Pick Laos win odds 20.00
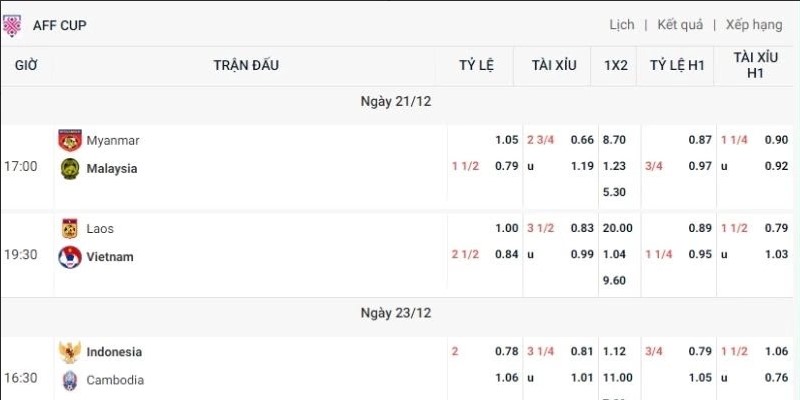800x400 pixels. click(x=615, y=228)
